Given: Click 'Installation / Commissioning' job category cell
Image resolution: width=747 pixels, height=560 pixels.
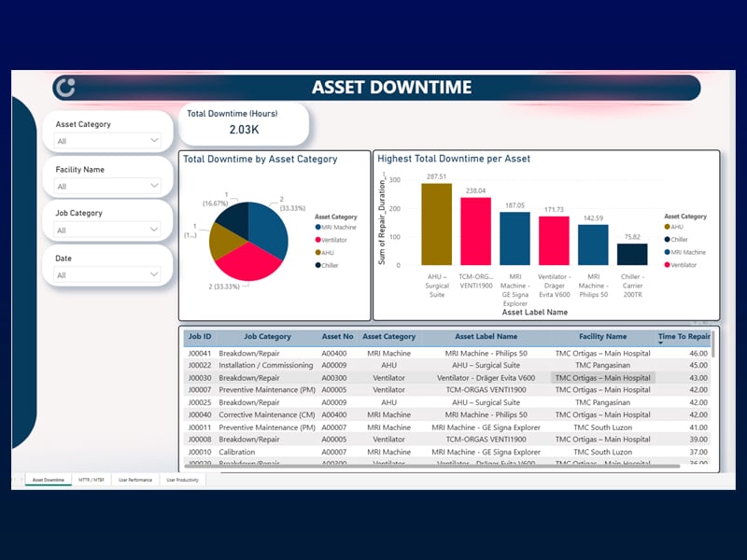Looking at the screenshot, I should tap(266, 365).
